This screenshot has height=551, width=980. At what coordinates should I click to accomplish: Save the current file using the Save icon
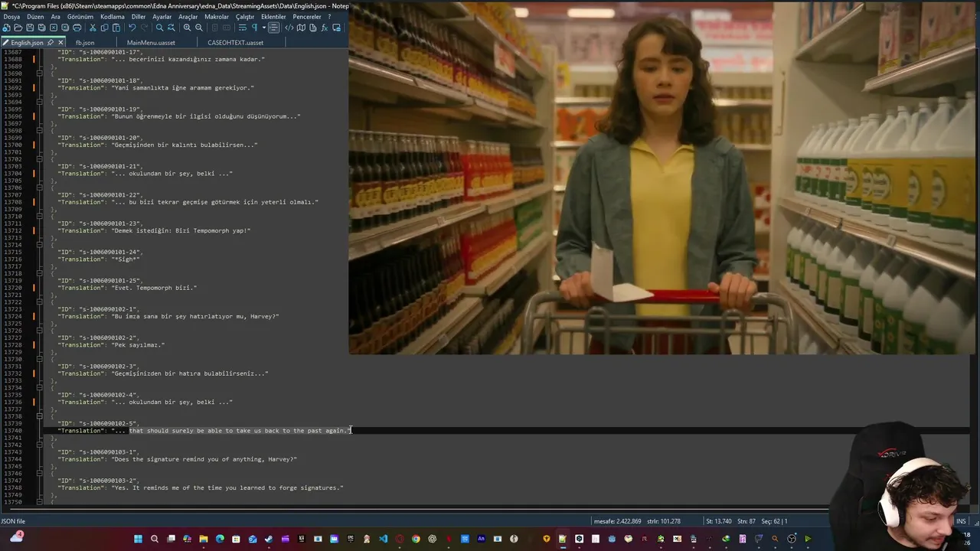pyautogui.click(x=30, y=28)
